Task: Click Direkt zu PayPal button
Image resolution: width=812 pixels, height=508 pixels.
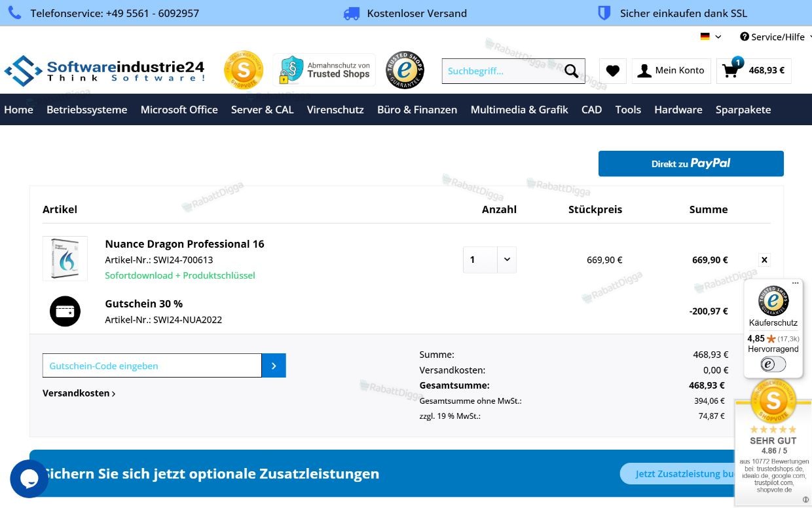Action: pos(691,164)
